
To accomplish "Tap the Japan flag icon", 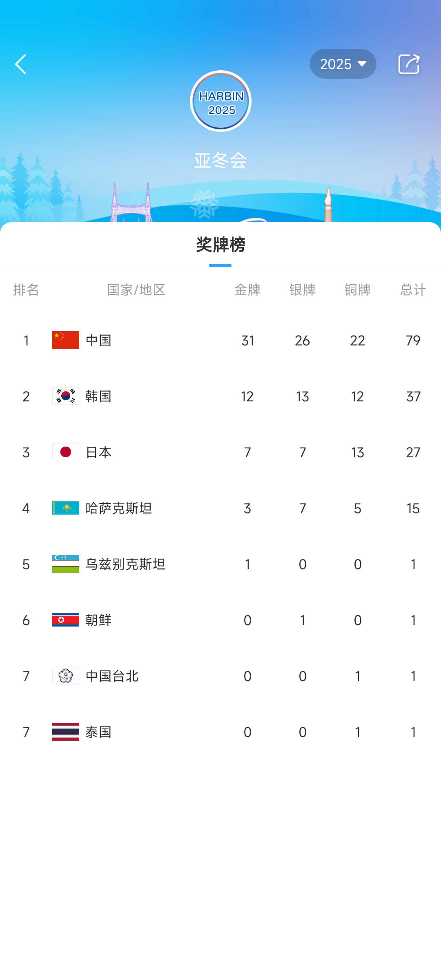I will 66,452.
